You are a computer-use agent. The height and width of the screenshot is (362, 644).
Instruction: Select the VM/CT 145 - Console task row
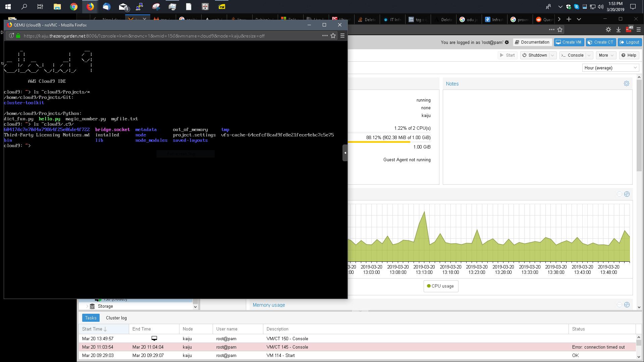[357, 347]
